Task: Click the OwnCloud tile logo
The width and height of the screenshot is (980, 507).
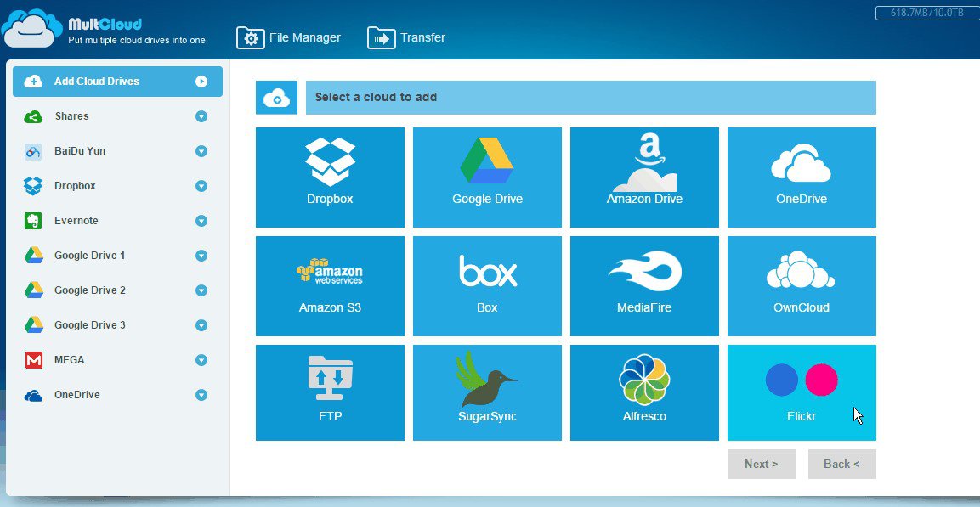Action: (x=801, y=269)
